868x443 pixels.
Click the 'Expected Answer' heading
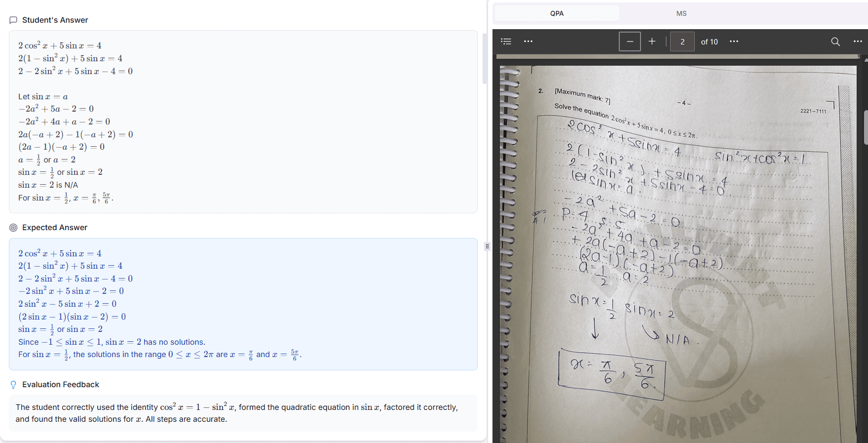point(55,228)
